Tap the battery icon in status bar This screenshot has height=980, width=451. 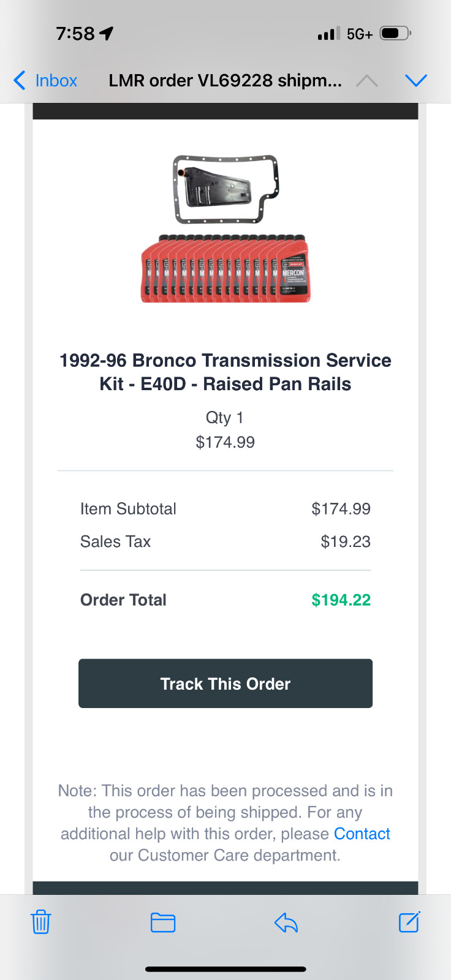tap(395, 33)
